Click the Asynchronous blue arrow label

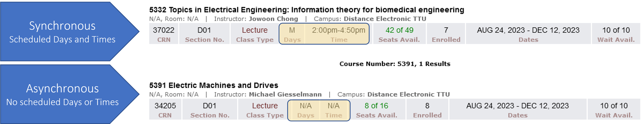63,95
